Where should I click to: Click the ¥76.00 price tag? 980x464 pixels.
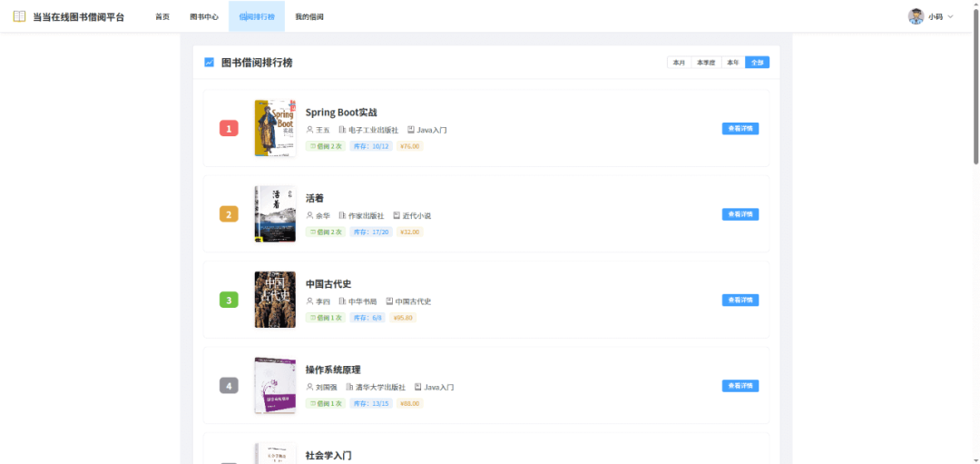click(410, 146)
